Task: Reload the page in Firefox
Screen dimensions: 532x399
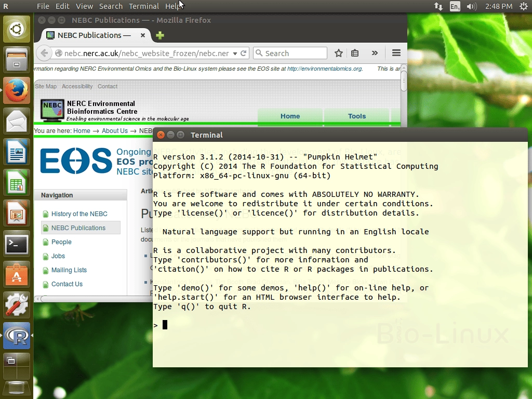Action: (x=243, y=54)
